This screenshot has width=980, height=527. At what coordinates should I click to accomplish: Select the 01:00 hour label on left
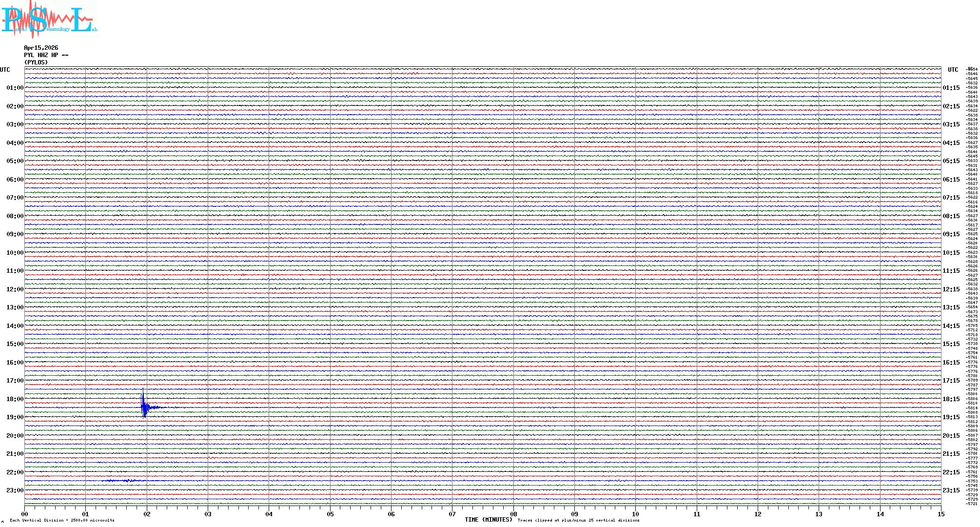15,88
